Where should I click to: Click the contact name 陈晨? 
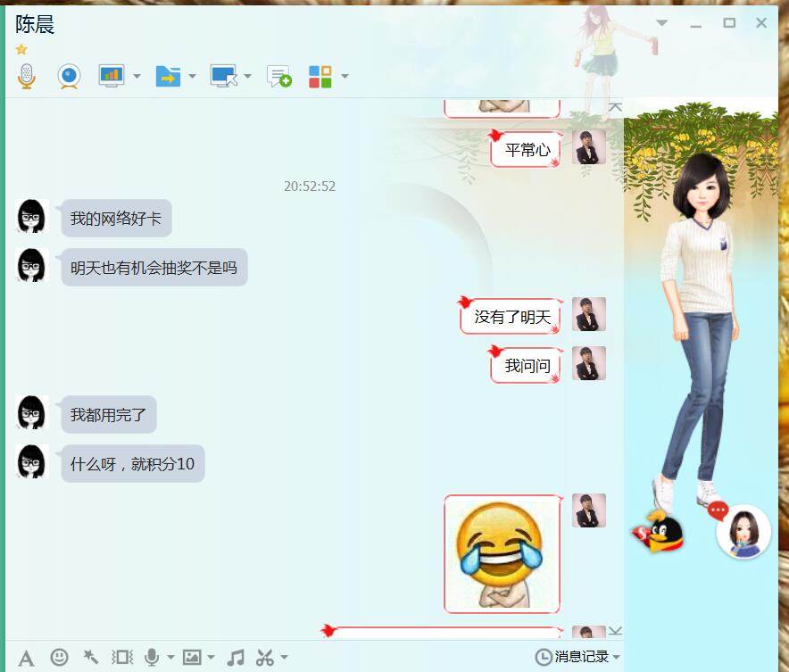pyautogui.click(x=35, y=25)
